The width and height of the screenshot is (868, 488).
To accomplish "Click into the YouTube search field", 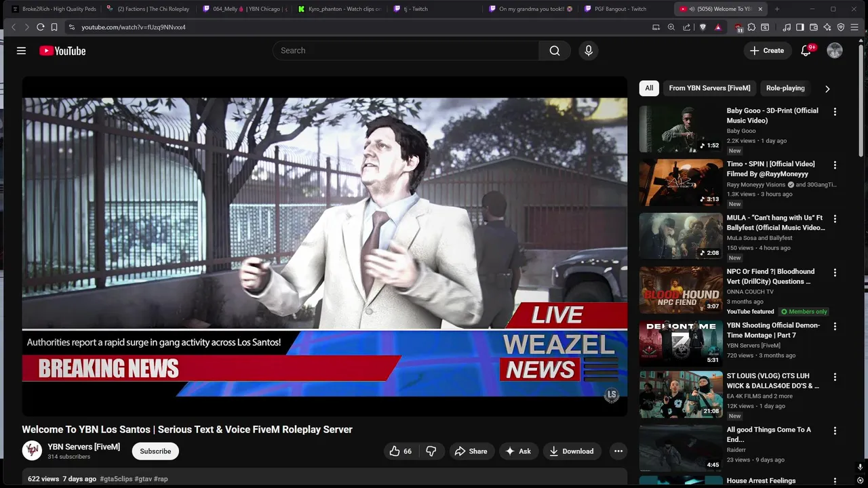I will coord(406,51).
